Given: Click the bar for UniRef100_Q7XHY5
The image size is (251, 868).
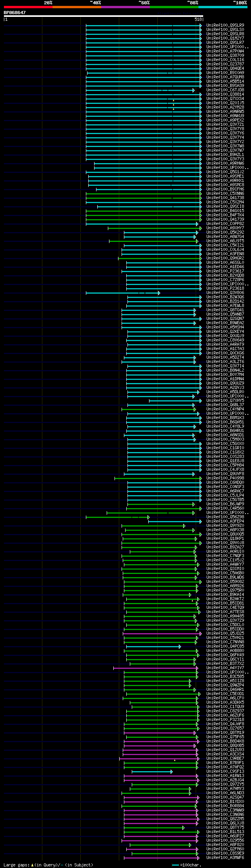Looking at the screenshot, I should (175, 401).
